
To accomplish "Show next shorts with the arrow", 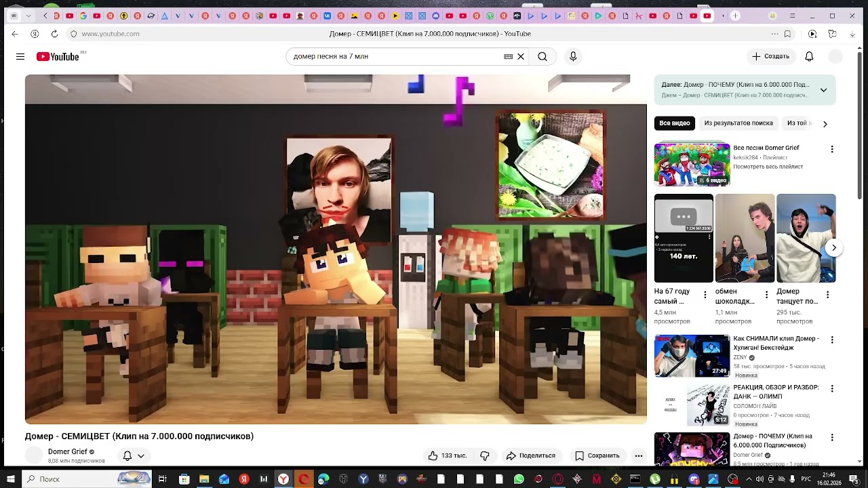I will [833, 248].
